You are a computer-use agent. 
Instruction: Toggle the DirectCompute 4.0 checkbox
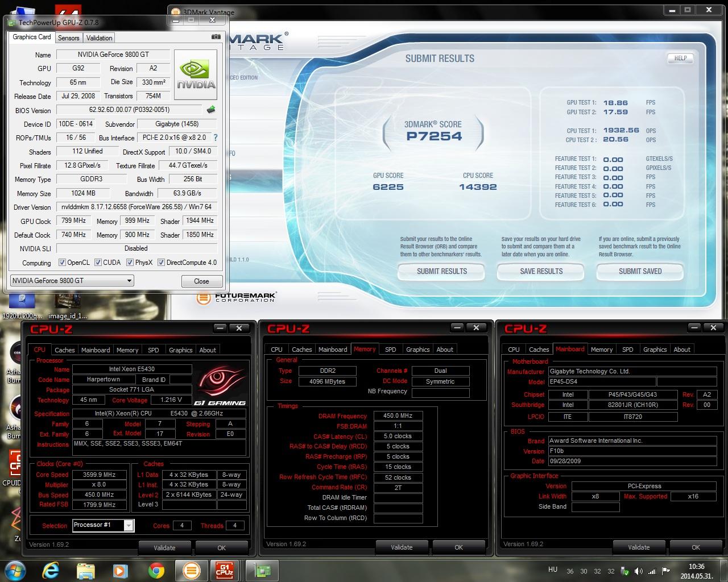click(x=162, y=263)
